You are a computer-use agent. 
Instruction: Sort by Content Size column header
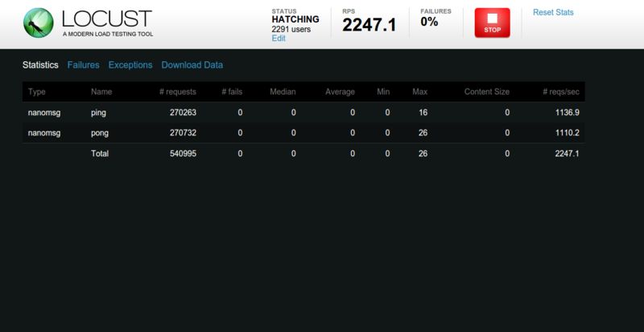click(x=487, y=92)
